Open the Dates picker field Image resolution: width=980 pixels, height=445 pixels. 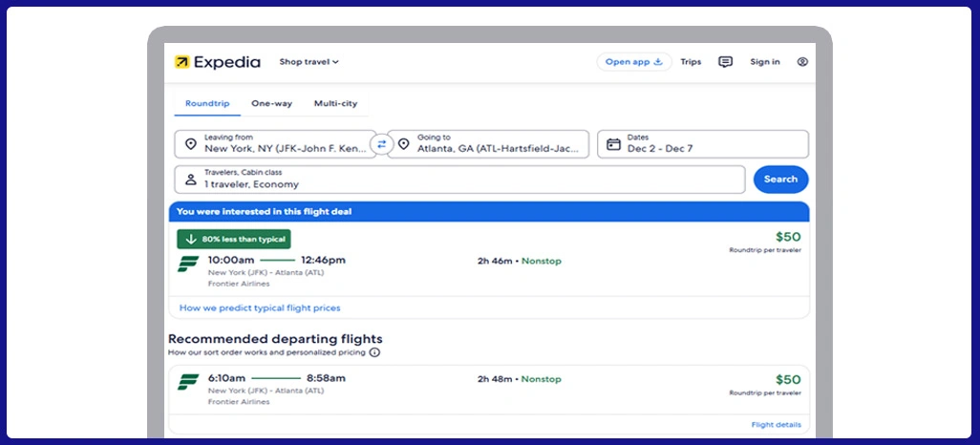(x=703, y=144)
